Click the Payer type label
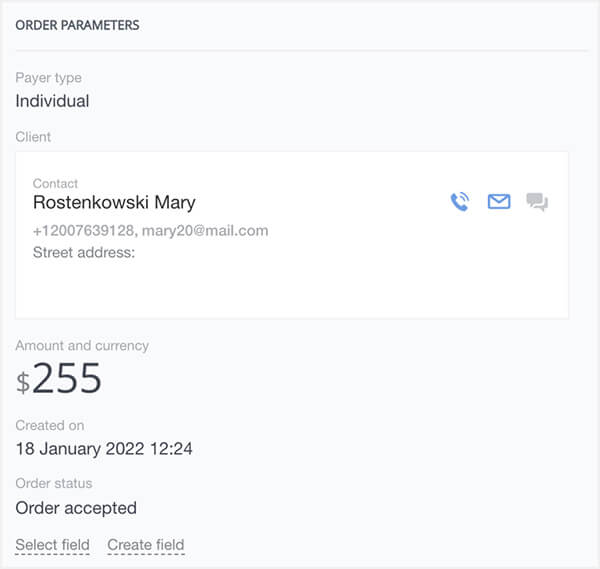Image resolution: width=600 pixels, height=569 pixels. coord(49,78)
